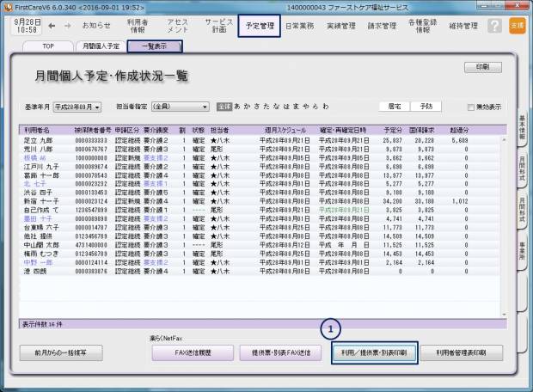Expand the 基準年月 dropdown
Viewport: 533px width, 392px height.
[77, 107]
